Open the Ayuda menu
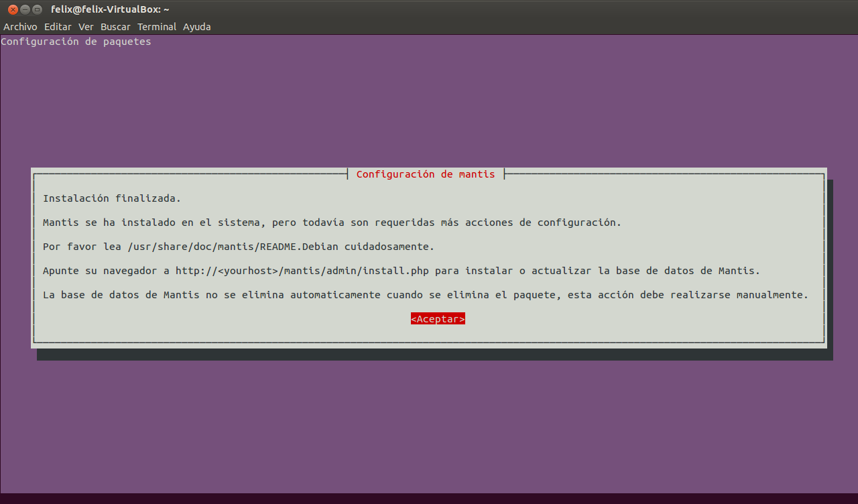Viewport: 858px width, 504px height. (197, 27)
